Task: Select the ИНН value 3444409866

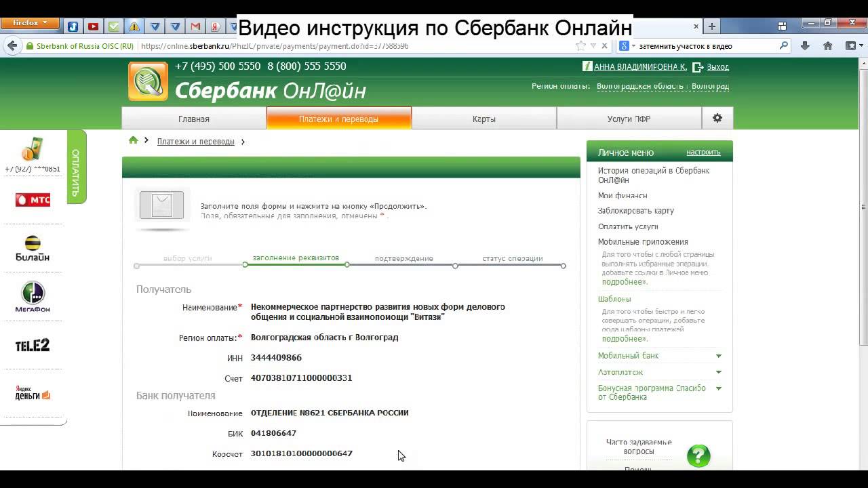Action: coord(276,358)
